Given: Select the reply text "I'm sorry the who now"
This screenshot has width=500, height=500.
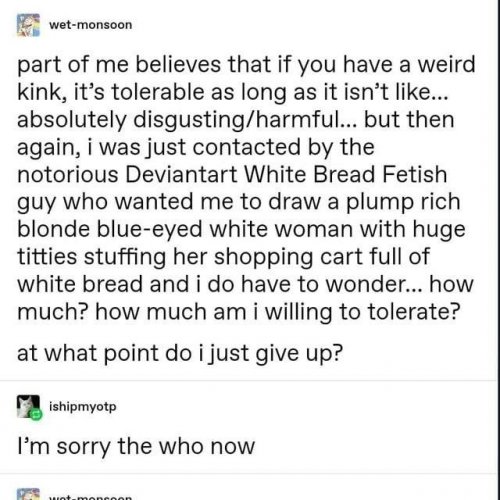Looking at the screenshot, I should 136,446.
